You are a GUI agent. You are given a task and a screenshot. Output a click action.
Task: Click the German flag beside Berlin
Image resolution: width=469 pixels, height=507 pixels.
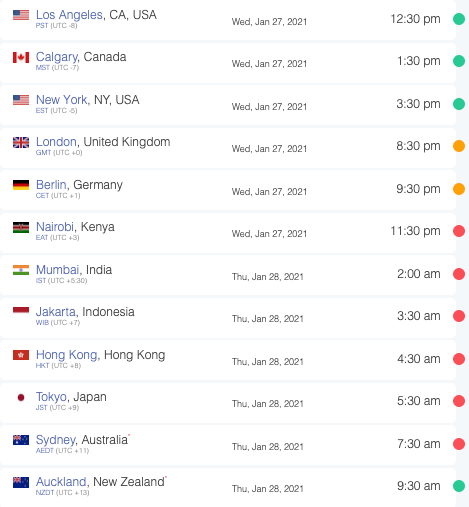point(21,185)
